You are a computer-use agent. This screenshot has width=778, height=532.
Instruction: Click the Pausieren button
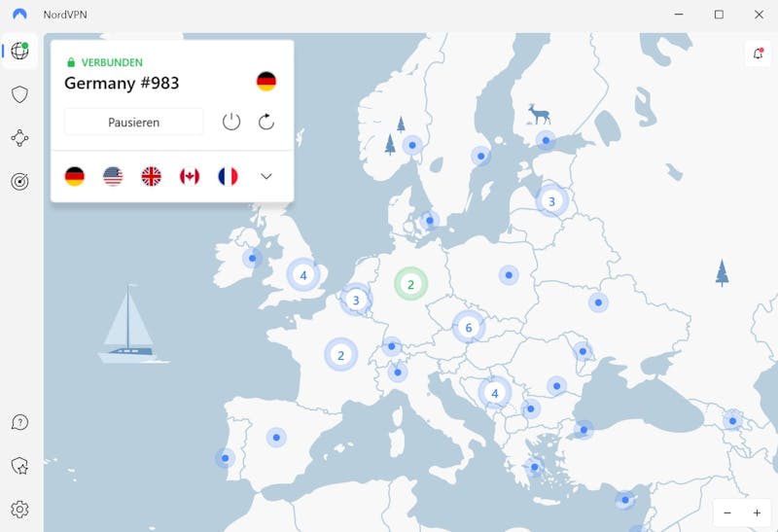point(133,123)
